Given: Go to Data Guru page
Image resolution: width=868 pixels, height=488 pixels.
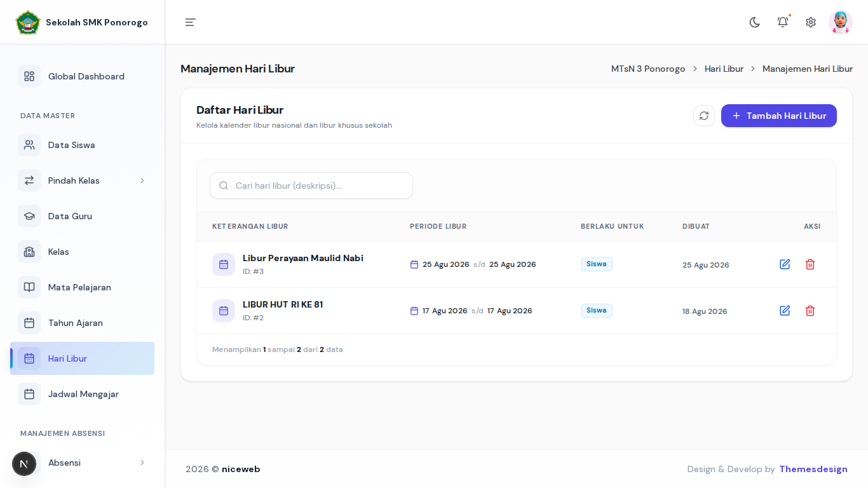Looking at the screenshot, I should point(83,216).
